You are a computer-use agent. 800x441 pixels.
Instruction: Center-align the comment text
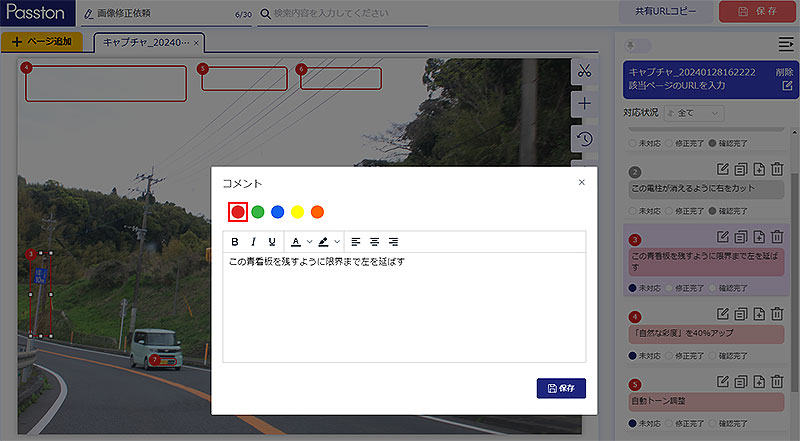(x=374, y=242)
